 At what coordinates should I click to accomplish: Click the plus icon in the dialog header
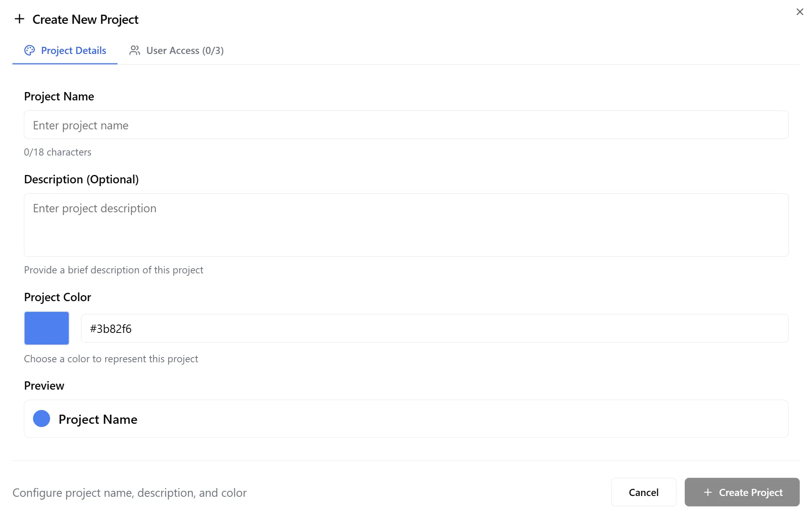20,19
